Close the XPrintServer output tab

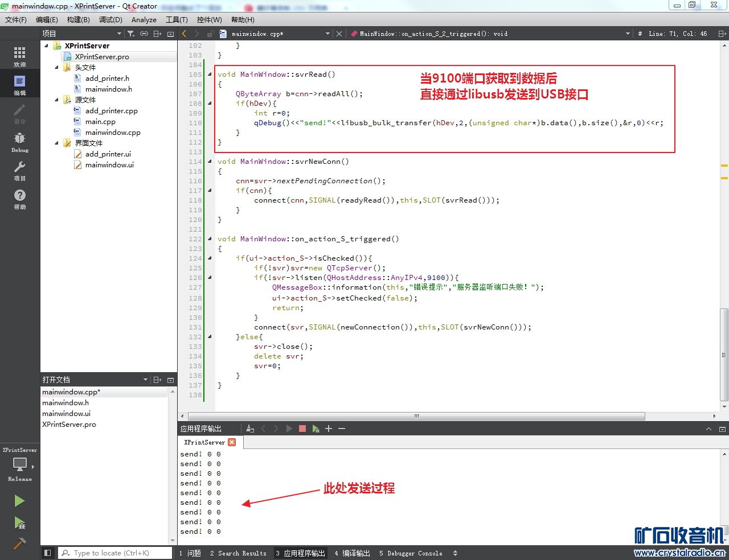pos(232,442)
